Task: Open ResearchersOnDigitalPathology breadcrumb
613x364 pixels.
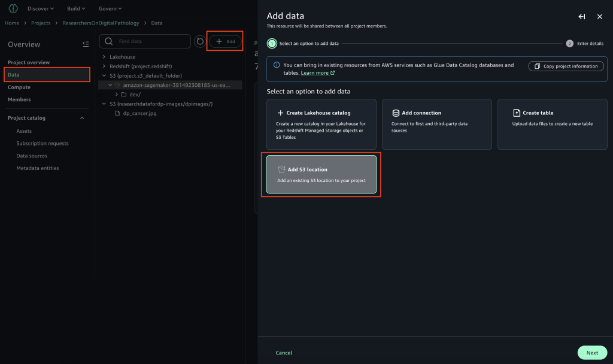Action: tap(101, 23)
